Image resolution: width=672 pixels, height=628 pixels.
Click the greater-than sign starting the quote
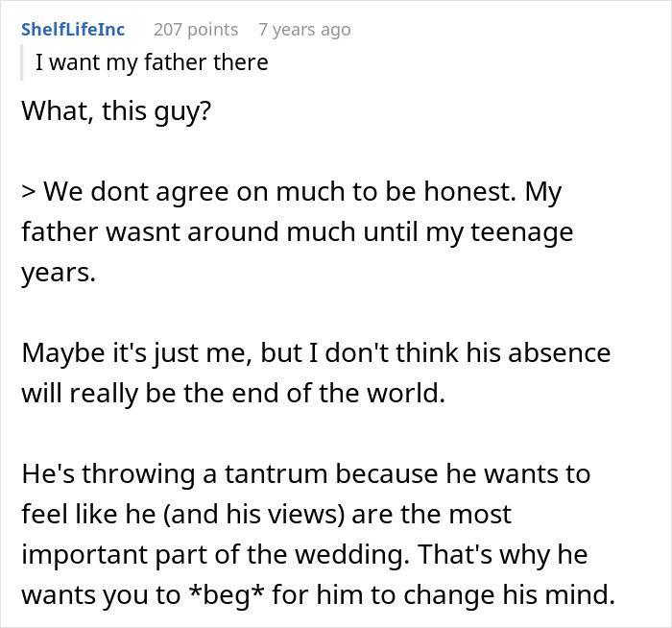point(29,192)
